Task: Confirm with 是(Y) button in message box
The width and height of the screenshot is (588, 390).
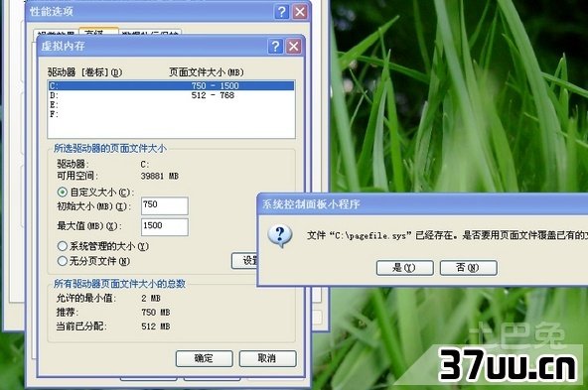Action: coord(404,268)
